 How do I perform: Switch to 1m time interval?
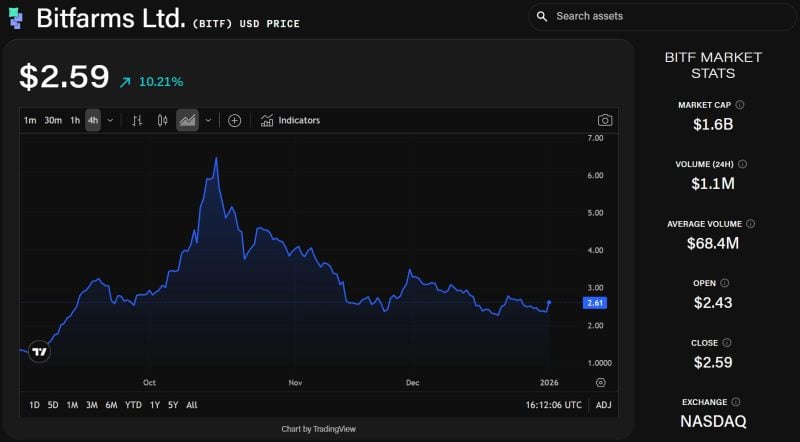[30, 120]
